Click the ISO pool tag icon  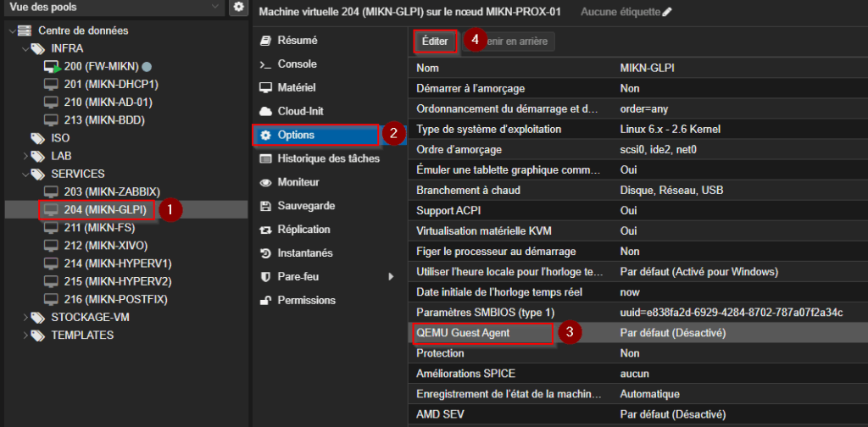click(x=37, y=138)
